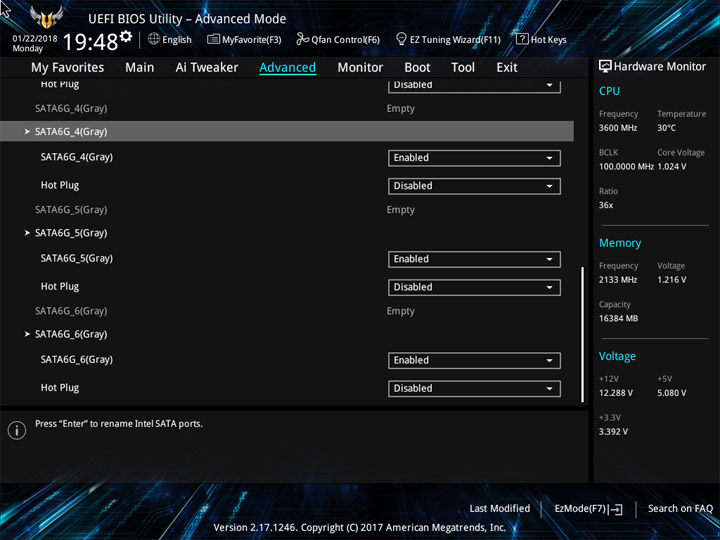Click Last Modified

pos(500,508)
